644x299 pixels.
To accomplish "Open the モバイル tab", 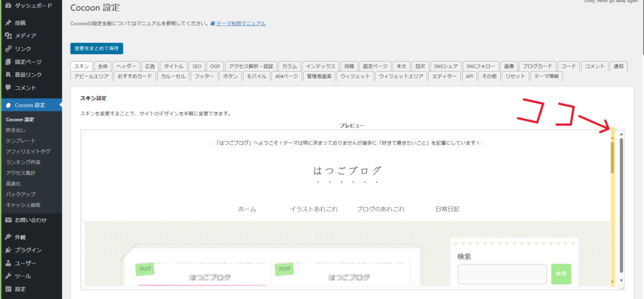I will pos(257,76).
